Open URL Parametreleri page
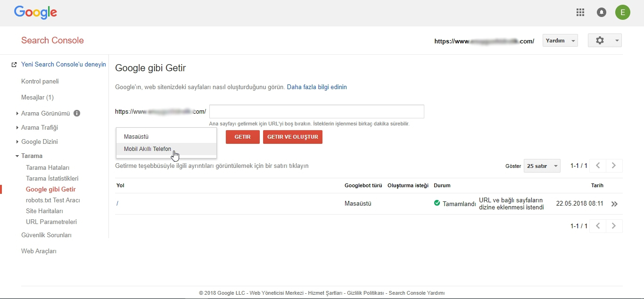The height and width of the screenshot is (299, 644). [51, 222]
